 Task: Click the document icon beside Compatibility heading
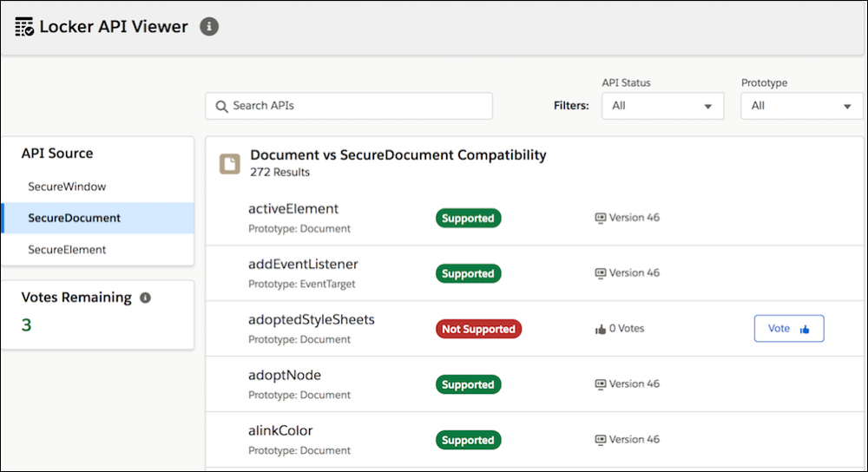[230, 164]
